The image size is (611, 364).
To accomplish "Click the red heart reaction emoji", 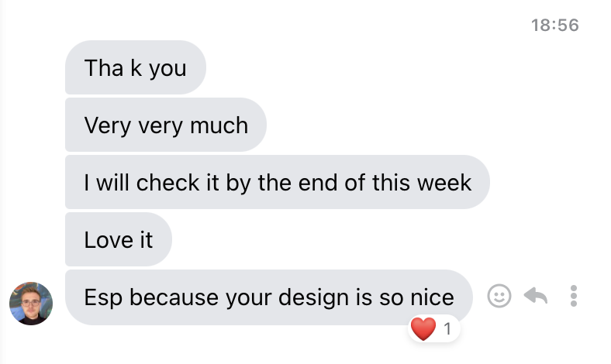I will tap(423, 329).
